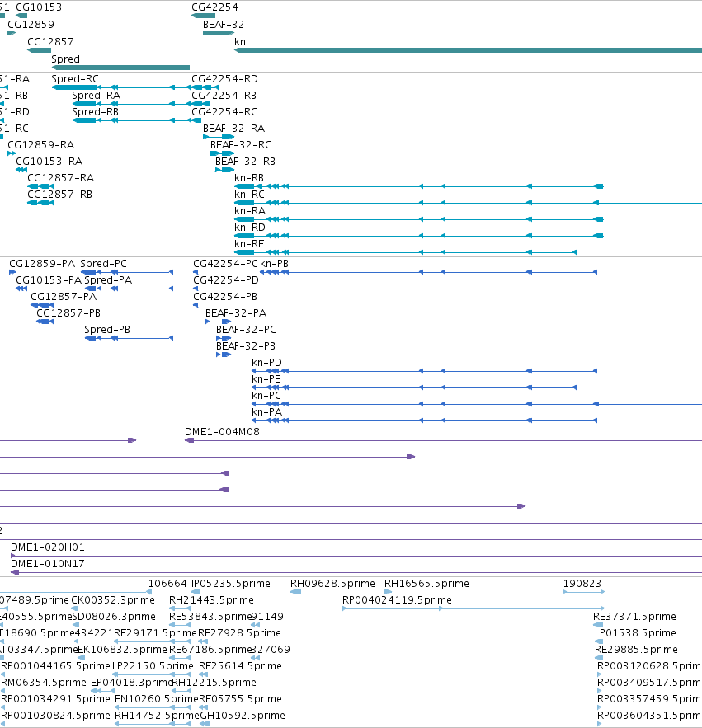The height and width of the screenshot is (728, 702).
Task: Select protein Spred-PA label
Action: pyautogui.click(x=108, y=280)
